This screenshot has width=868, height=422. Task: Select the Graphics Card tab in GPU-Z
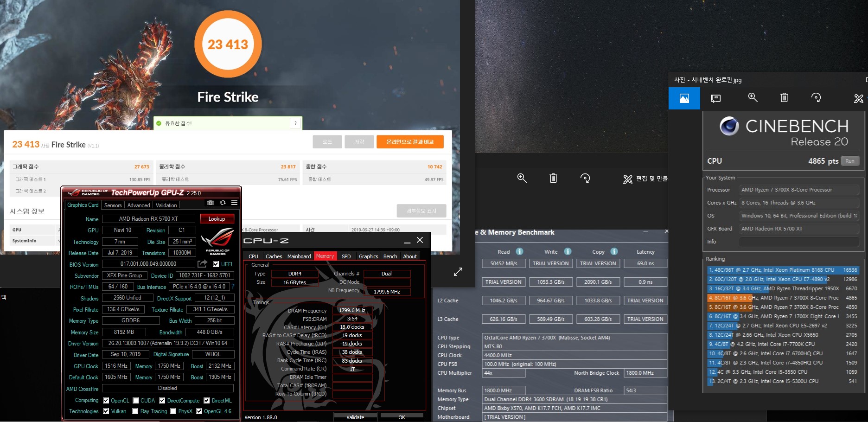tap(83, 205)
